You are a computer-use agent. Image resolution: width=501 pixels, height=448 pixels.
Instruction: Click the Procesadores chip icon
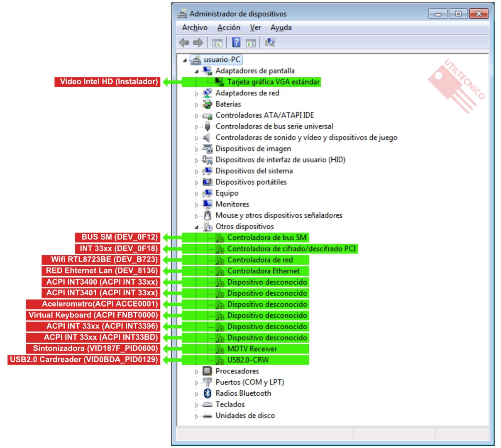[207, 371]
